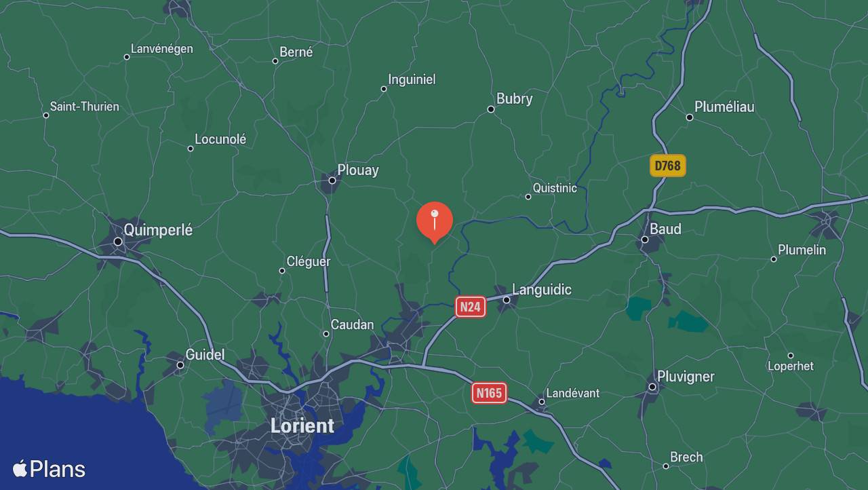Select the Cléguer village label
868x490 pixels.
309,261
